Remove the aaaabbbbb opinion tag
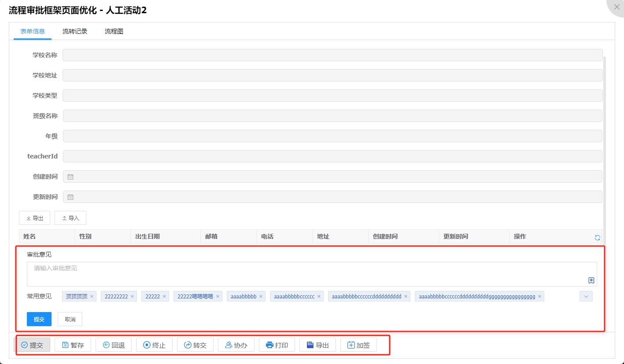The image size is (624, 364). coord(261,297)
